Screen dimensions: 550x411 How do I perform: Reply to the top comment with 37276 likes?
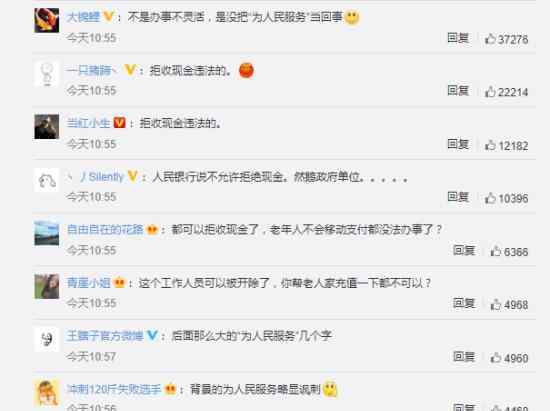458,38
